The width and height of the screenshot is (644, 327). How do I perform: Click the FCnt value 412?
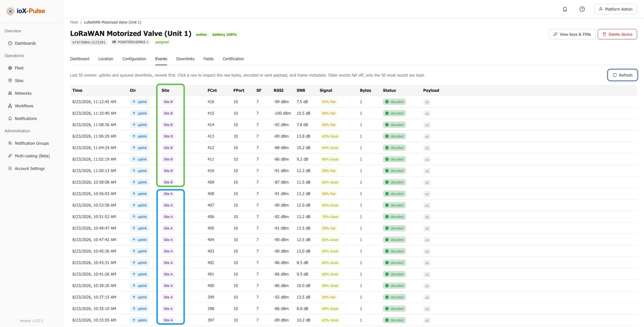pyautogui.click(x=211, y=148)
